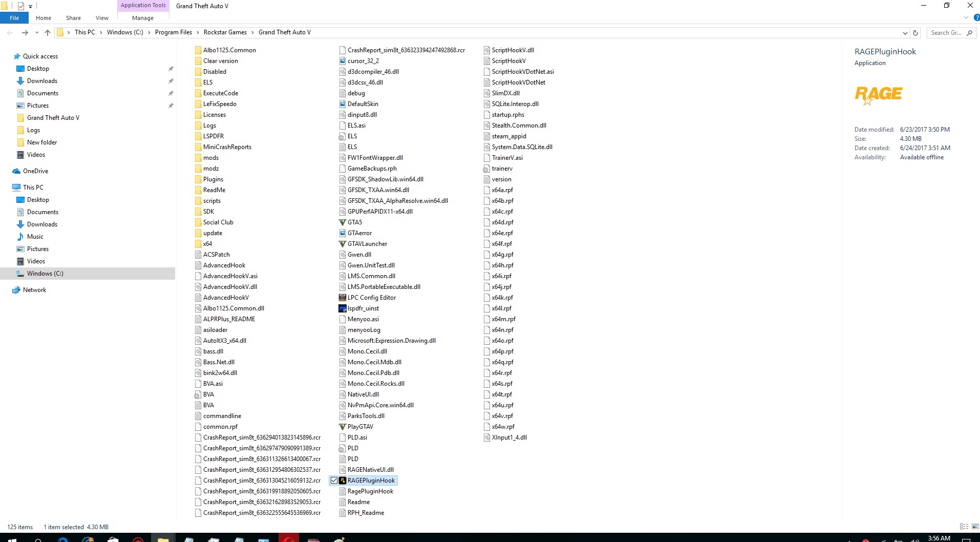
Task: Click the LSPDFR folder icon
Action: [x=198, y=136]
